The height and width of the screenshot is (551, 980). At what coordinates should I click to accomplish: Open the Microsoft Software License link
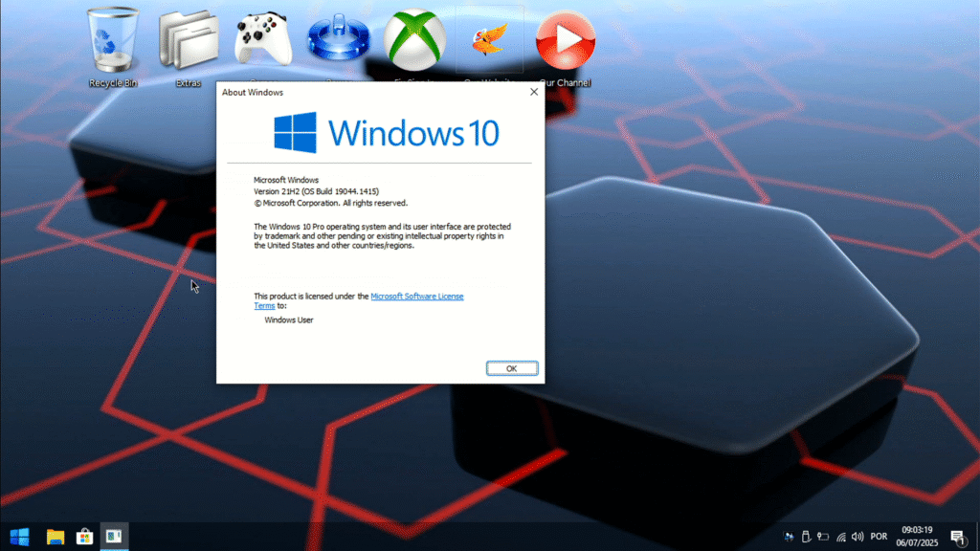(417, 297)
